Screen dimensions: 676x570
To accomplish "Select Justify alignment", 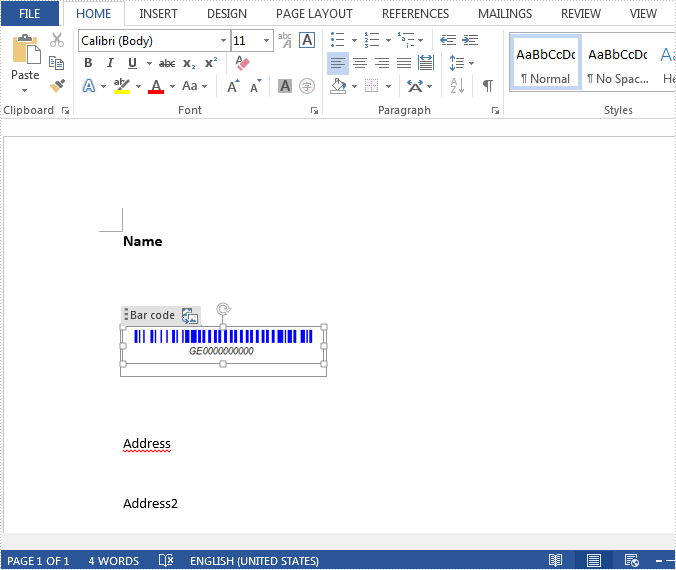I will pos(404,63).
